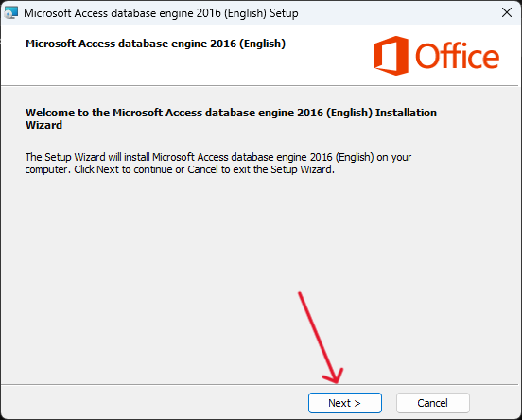The image size is (522, 420).
Task: Click the separator line below the header
Action: pyautogui.click(x=260, y=85)
